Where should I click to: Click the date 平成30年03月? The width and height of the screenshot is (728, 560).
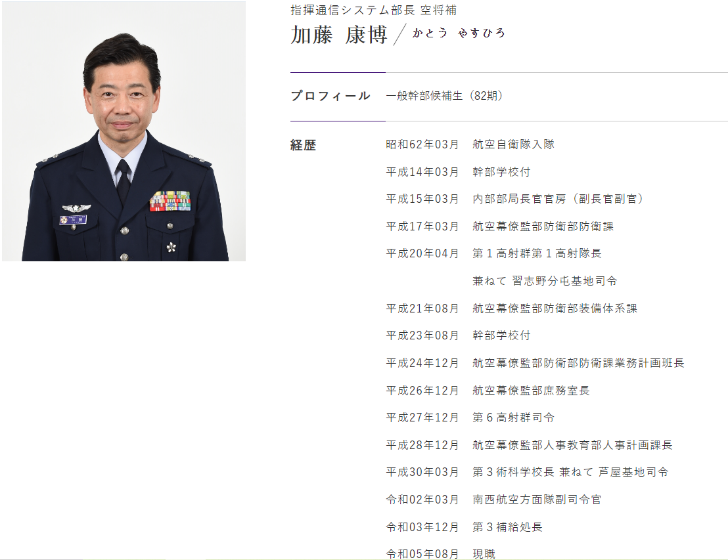click(x=422, y=472)
